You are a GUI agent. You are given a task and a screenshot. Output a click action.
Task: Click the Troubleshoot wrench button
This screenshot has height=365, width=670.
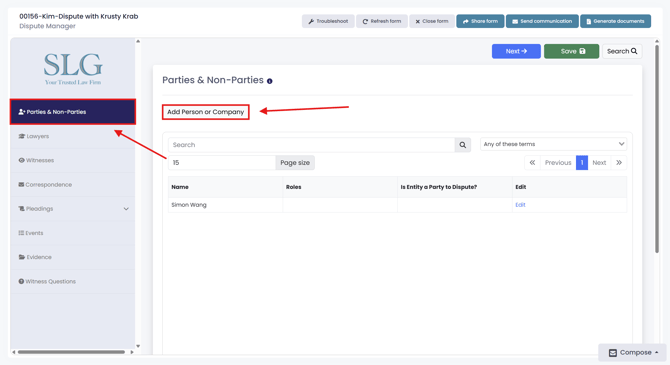tap(328, 21)
